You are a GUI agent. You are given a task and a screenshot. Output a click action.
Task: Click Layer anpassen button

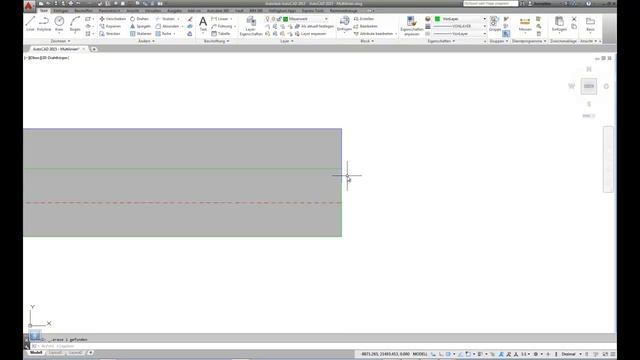pyautogui.click(x=311, y=33)
